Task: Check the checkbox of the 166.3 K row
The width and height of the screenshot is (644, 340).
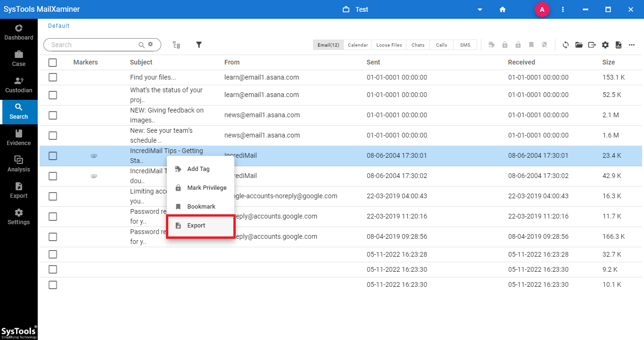Action: point(53,237)
